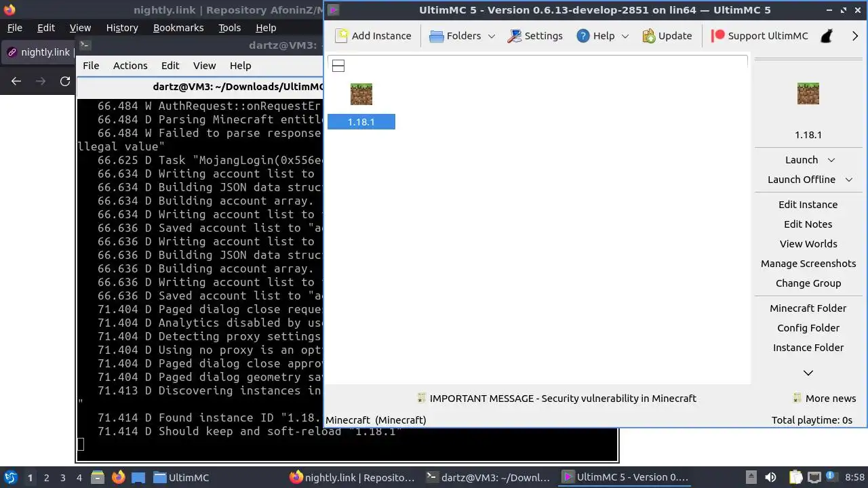Launch the selected instance
The image size is (868, 488).
[802, 160]
